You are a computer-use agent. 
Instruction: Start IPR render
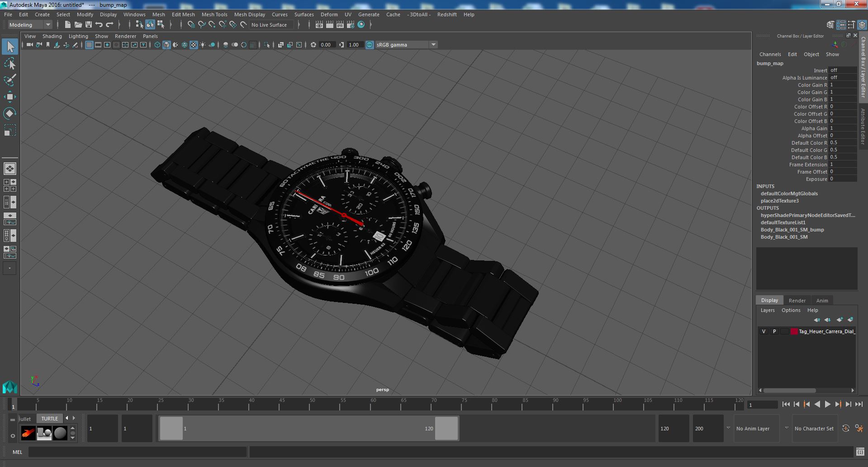click(x=340, y=25)
